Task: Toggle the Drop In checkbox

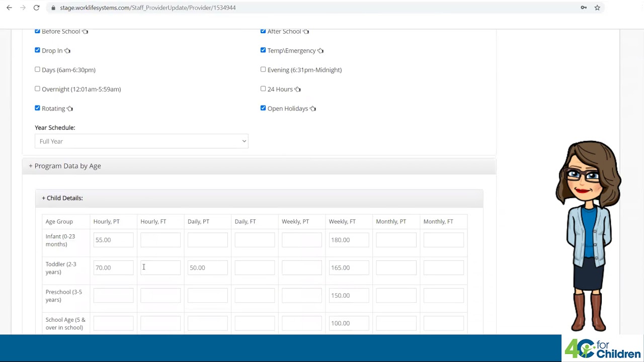Action: pos(37,50)
